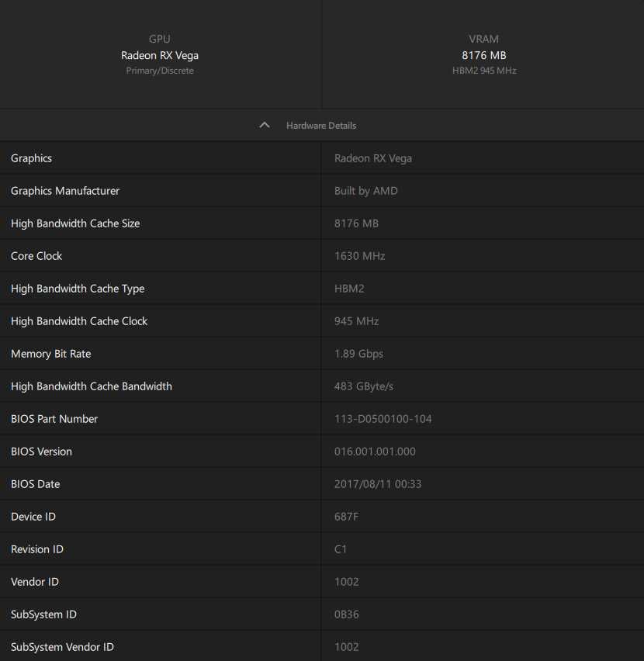Image resolution: width=644 pixels, height=661 pixels.
Task: Select the VRAM 8176 MB heading value
Action: click(x=484, y=55)
